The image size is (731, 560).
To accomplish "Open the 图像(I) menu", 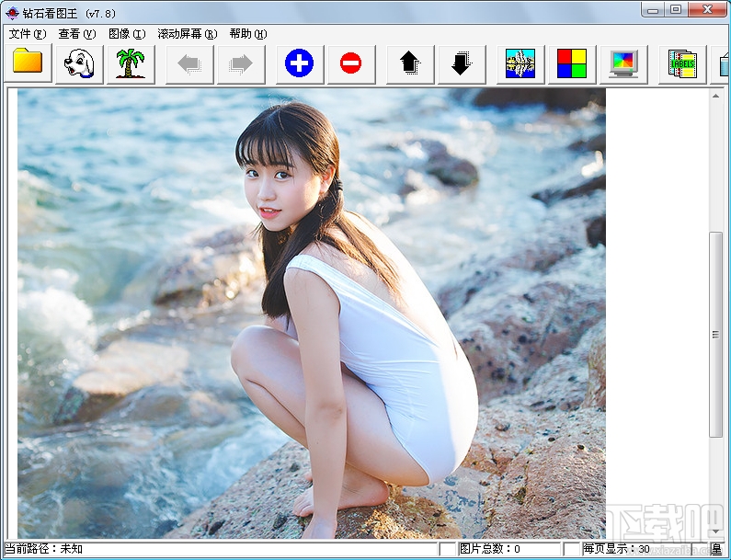I will click(x=127, y=34).
